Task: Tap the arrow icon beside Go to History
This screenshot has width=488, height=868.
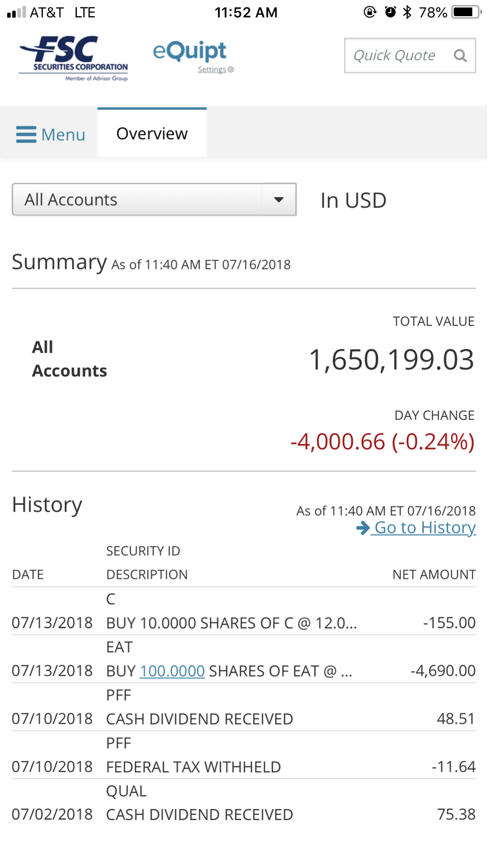Action: coord(363,528)
